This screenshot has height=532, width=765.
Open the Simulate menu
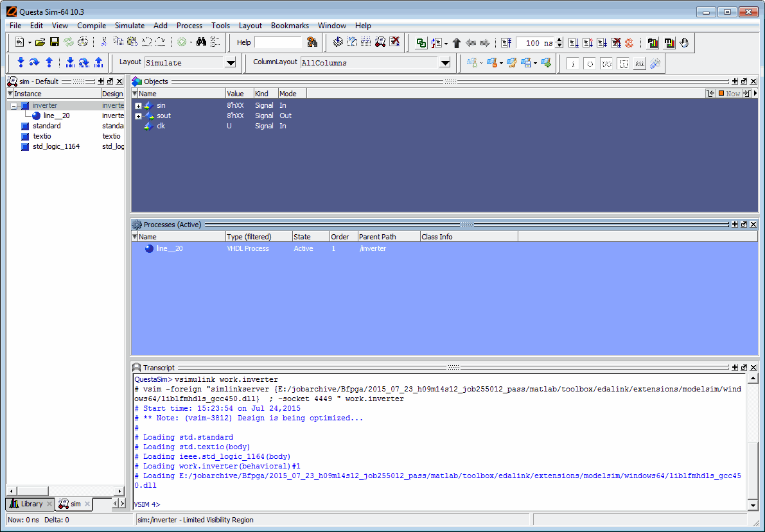tap(129, 26)
